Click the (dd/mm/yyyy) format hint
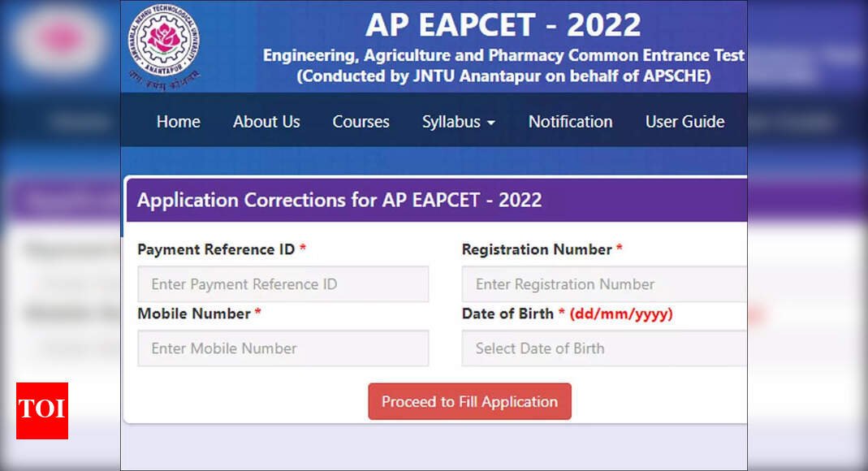 coord(621,313)
